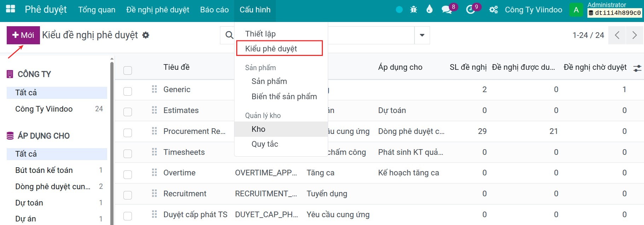Screen dimensions: 644x225
Task: Tick the select-all header checkbox
Action: (x=128, y=71)
